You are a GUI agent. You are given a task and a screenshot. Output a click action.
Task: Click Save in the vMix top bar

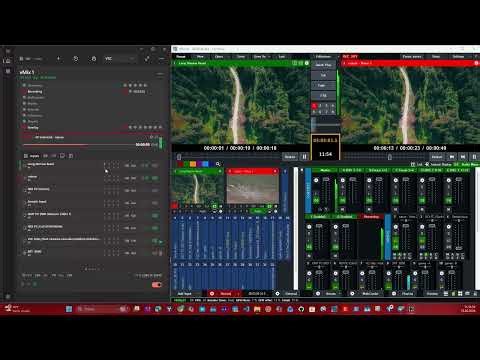241,57
